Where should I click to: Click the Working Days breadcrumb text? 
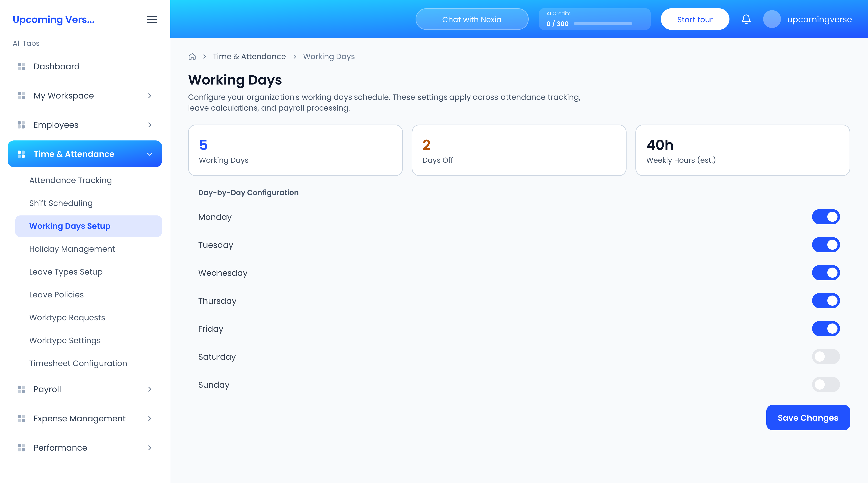(x=329, y=57)
